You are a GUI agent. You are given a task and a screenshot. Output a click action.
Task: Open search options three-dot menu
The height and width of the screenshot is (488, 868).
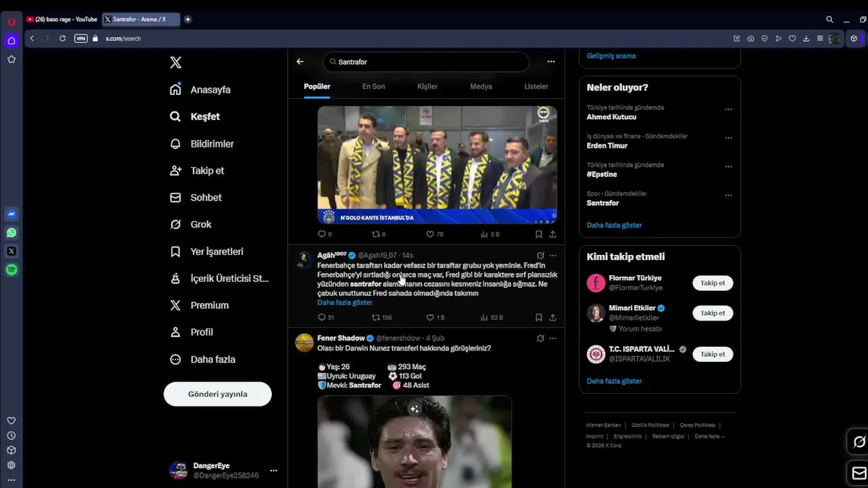(551, 62)
